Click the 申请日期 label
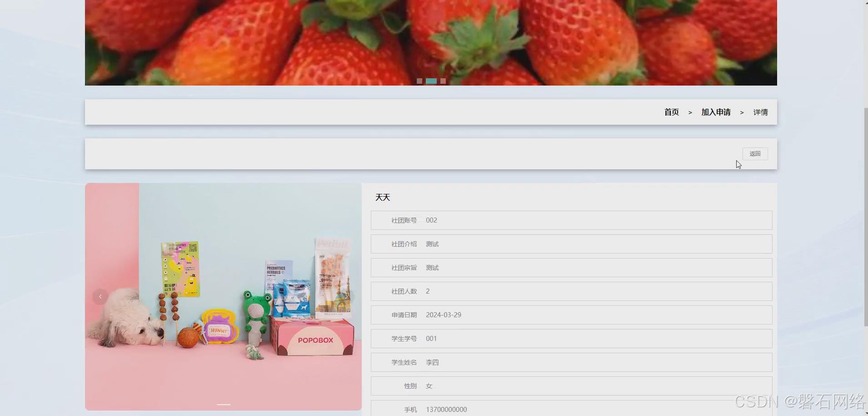Viewport: 868px width, 416px height. point(404,315)
